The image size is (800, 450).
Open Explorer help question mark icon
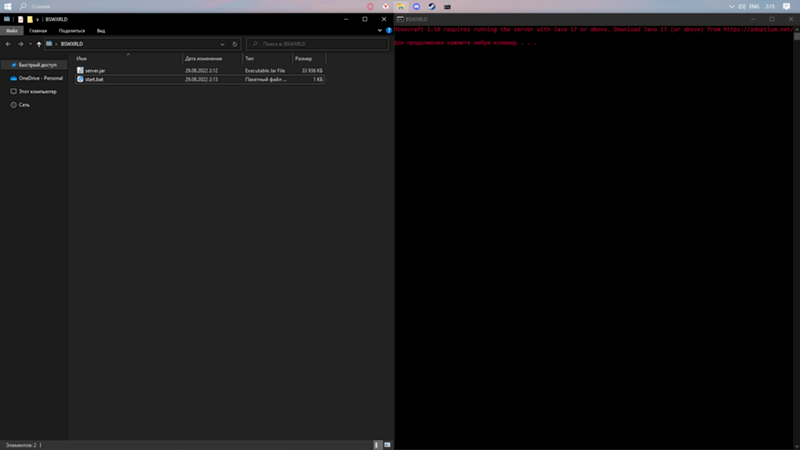click(x=388, y=31)
